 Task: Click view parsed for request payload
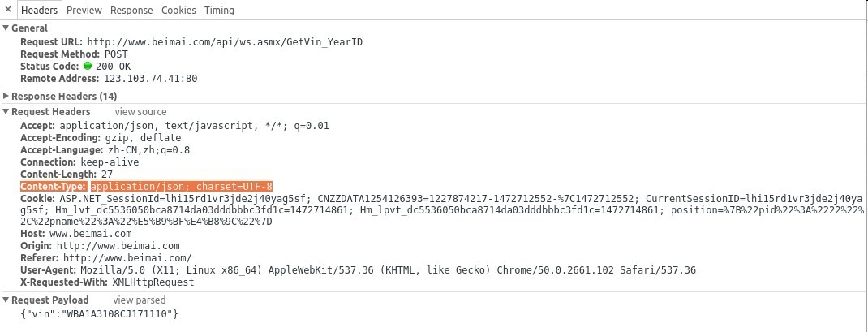coord(139,300)
